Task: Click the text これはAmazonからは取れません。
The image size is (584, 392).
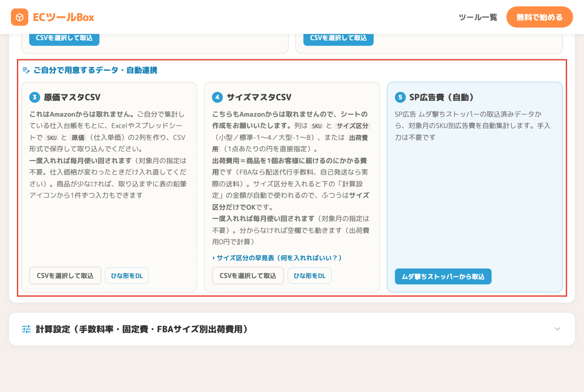Action: click(82, 114)
